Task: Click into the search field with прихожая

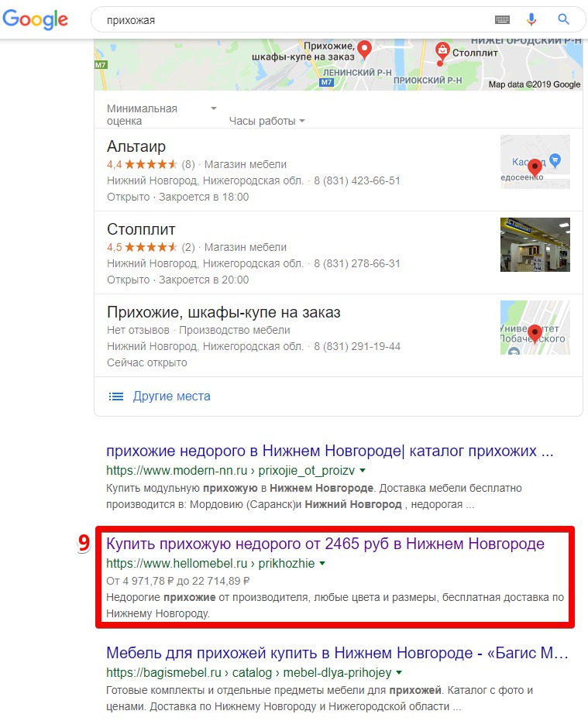Action: [294, 20]
